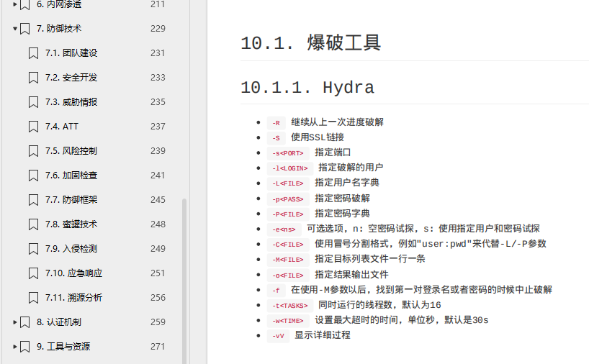
Task: Select bookmark 7.9. 入侵检测
Action: (71, 248)
